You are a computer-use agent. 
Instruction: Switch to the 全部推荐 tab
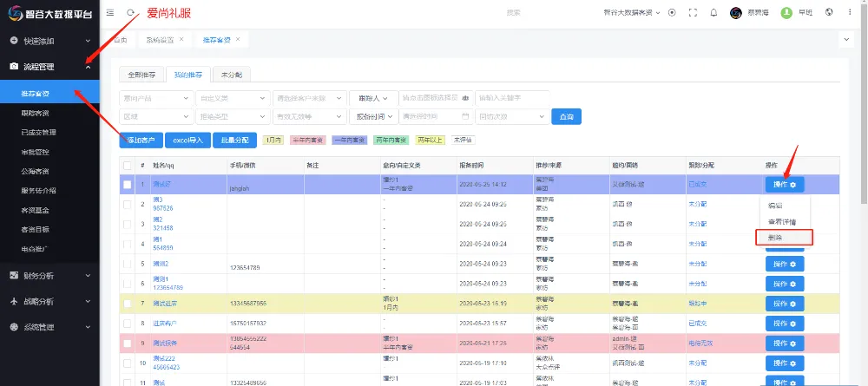click(141, 74)
